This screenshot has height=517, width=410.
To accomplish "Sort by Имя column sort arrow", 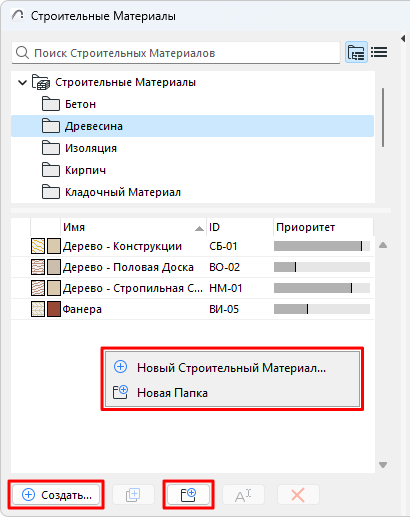I will [199, 228].
